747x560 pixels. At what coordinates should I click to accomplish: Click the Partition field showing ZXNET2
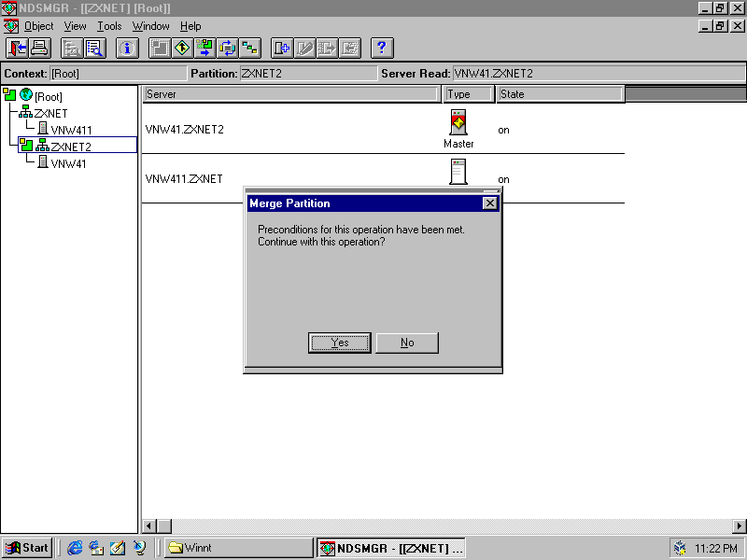coord(308,74)
